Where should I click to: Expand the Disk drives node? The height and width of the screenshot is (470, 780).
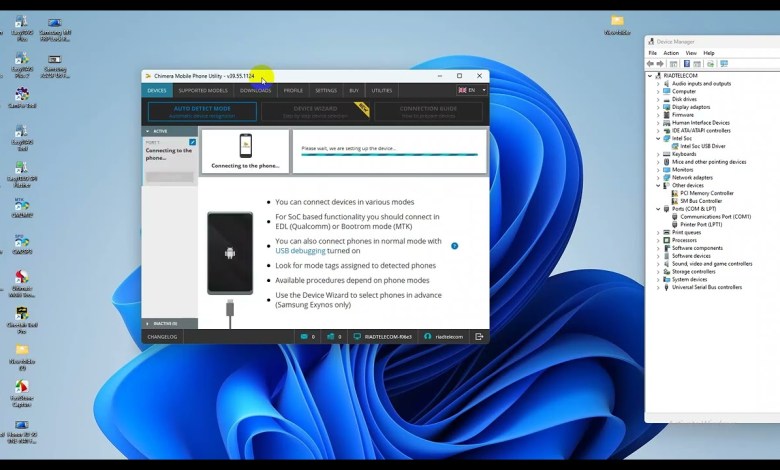pos(658,99)
